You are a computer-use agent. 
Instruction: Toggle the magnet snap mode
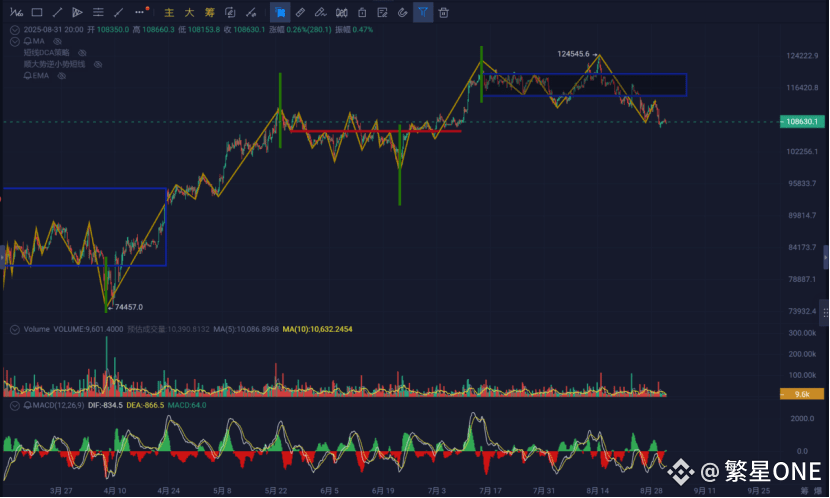(x=402, y=12)
